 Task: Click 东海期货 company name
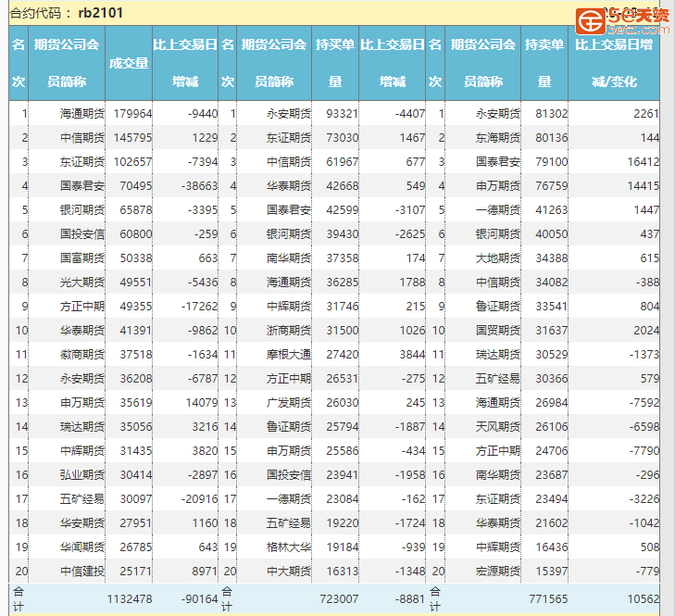pyautogui.click(x=498, y=138)
